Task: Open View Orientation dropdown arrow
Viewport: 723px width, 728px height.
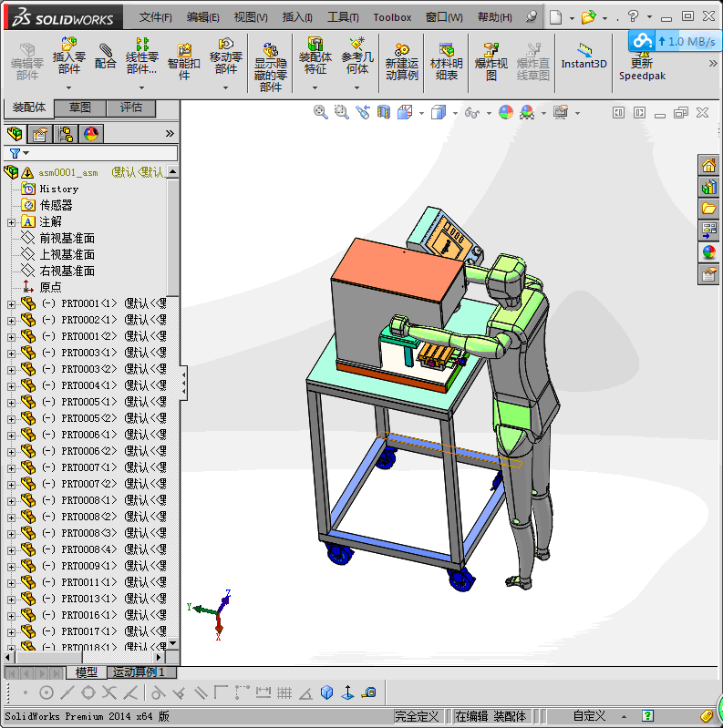Action: [x=421, y=113]
